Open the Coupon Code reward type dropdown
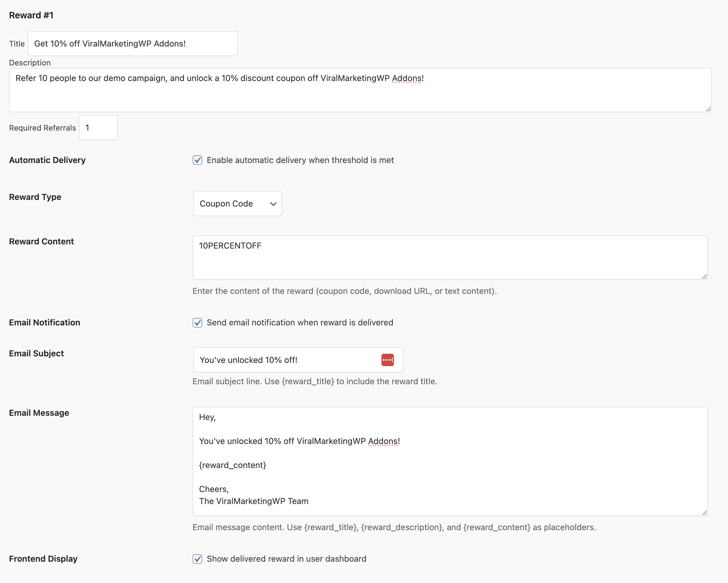728x583 pixels. (237, 204)
